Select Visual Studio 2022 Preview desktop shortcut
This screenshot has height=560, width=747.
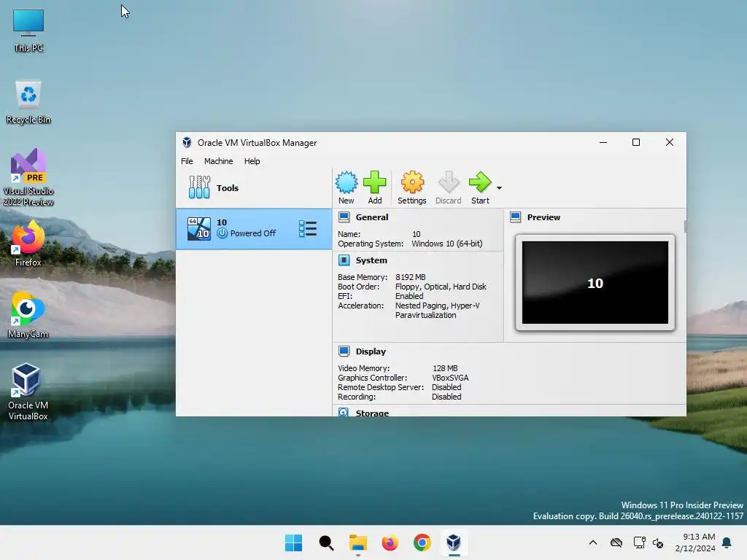pyautogui.click(x=28, y=177)
